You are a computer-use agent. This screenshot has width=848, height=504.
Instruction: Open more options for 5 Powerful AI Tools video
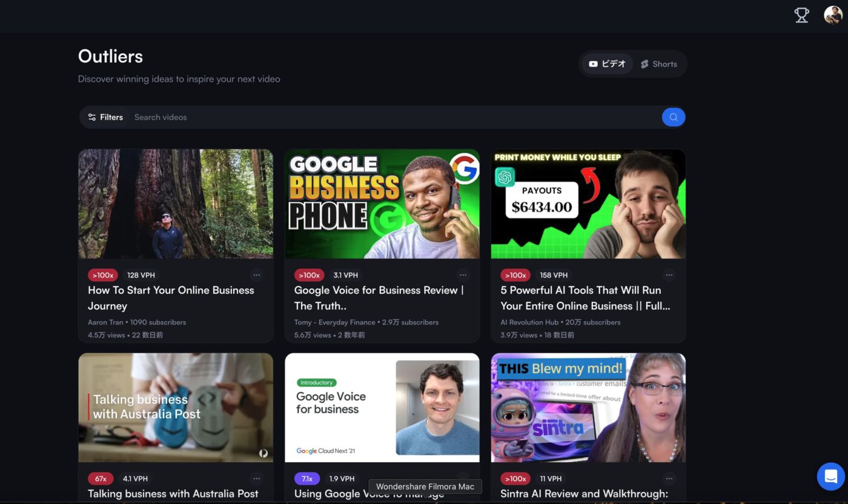click(x=669, y=275)
